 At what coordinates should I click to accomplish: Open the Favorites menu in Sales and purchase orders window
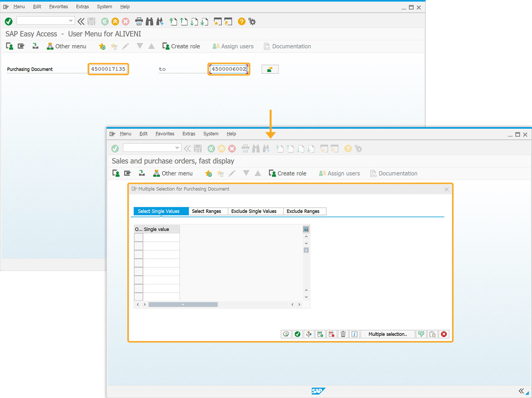pyautogui.click(x=165, y=134)
